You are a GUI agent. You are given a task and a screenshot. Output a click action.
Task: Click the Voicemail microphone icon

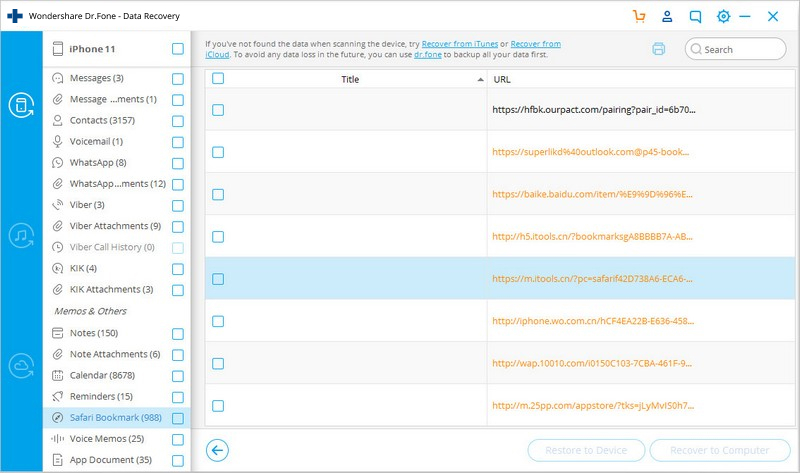[x=58, y=141]
